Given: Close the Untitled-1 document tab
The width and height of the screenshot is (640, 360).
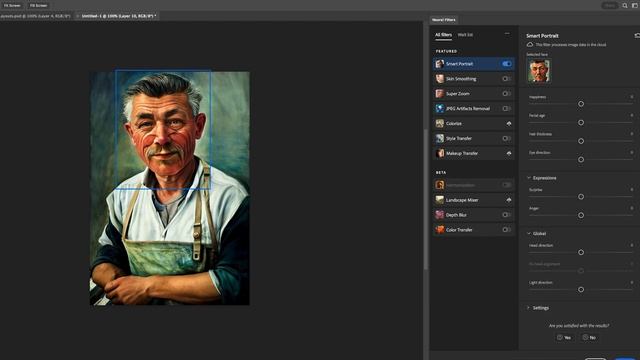Looking at the screenshot, I should [x=78, y=16].
